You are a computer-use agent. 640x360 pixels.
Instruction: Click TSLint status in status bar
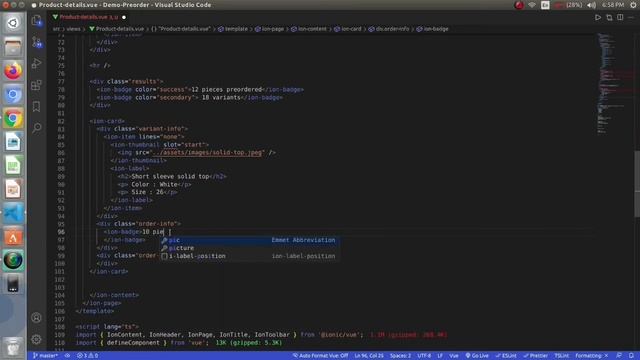click(562, 356)
